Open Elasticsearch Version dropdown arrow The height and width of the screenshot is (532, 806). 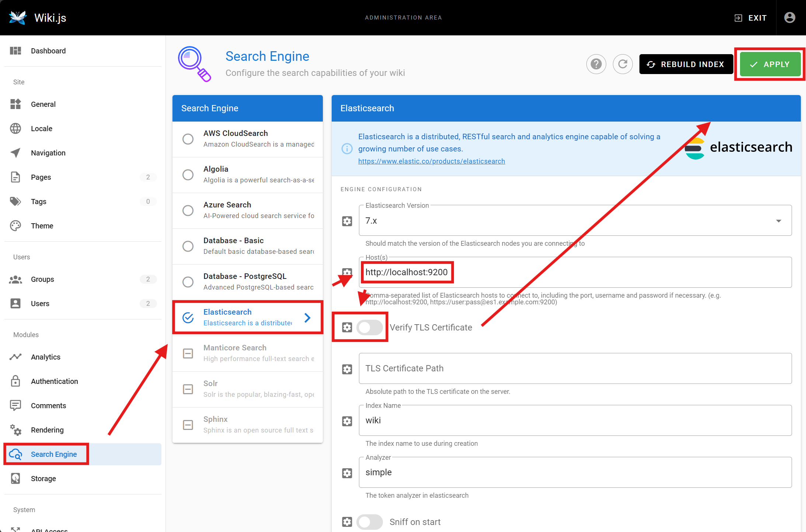[778, 221]
